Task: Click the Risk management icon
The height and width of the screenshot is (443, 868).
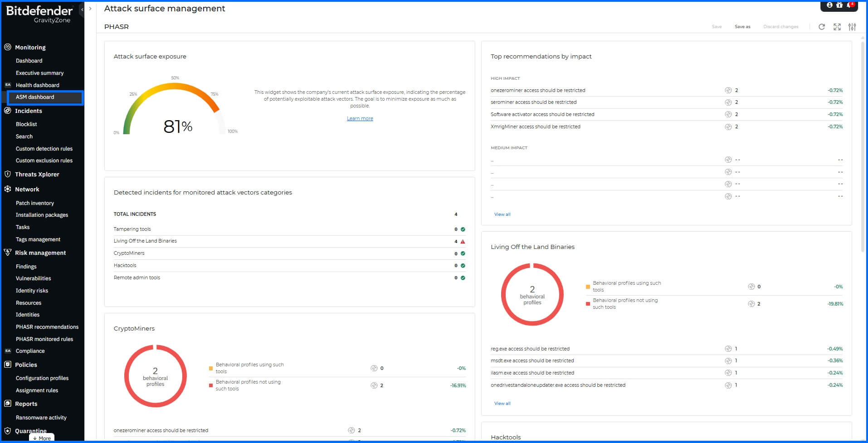Action: point(8,253)
